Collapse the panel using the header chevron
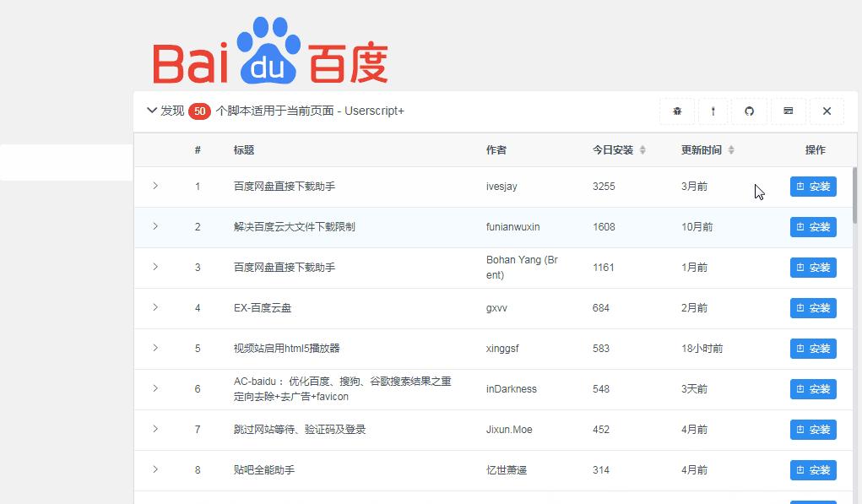The height and width of the screenshot is (504, 862). 152,111
